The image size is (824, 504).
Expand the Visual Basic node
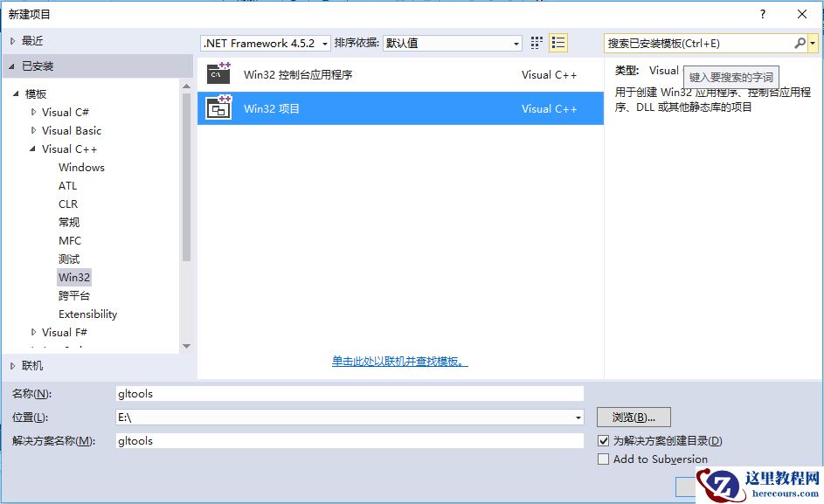coord(33,130)
